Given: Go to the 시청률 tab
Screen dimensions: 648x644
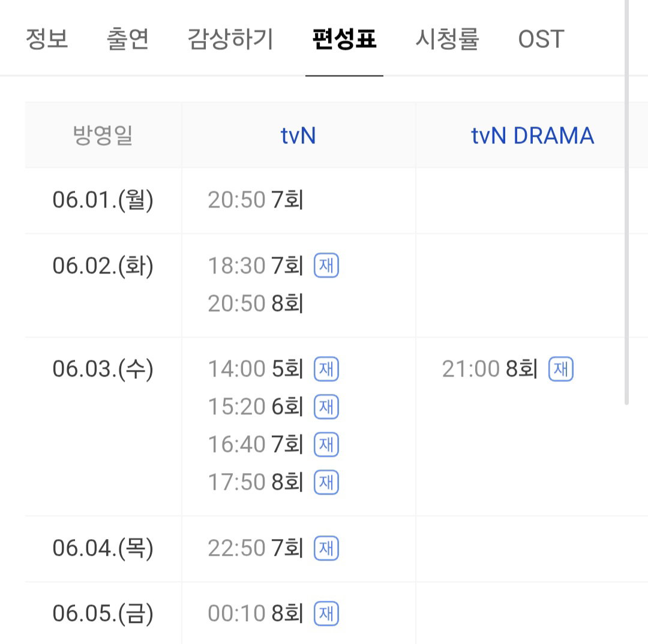Looking at the screenshot, I should [x=447, y=39].
